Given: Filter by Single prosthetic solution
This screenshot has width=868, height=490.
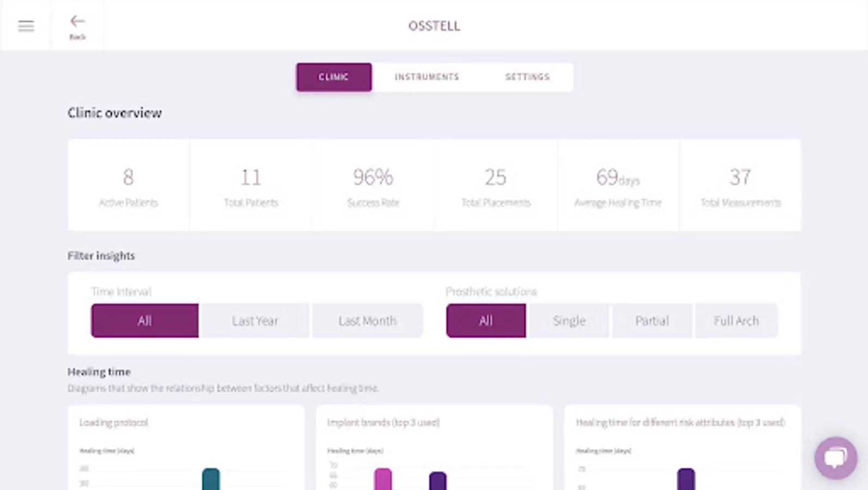Looking at the screenshot, I should (569, 321).
